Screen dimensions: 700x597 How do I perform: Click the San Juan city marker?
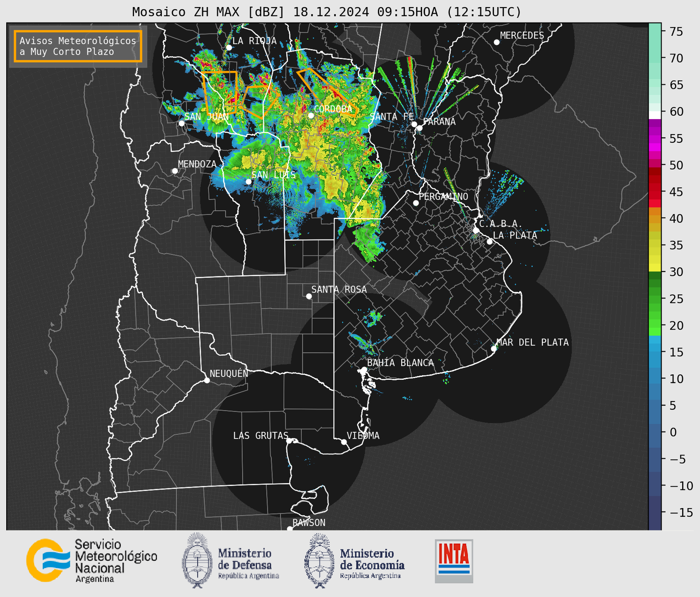(182, 123)
